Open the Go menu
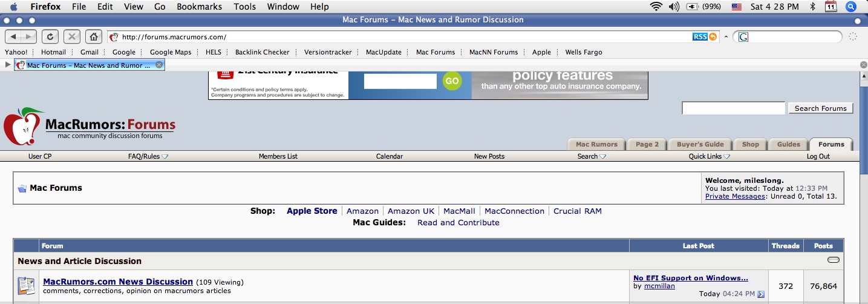 coord(160,7)
